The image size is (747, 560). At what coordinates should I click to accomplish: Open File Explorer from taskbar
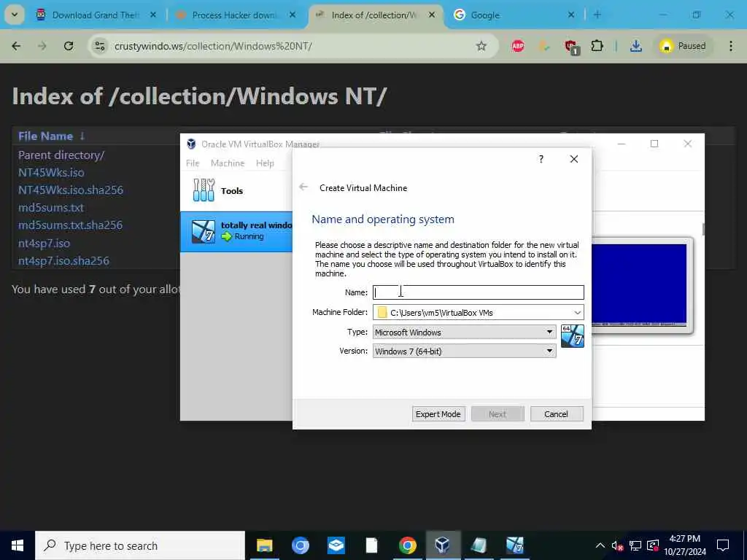264,545
